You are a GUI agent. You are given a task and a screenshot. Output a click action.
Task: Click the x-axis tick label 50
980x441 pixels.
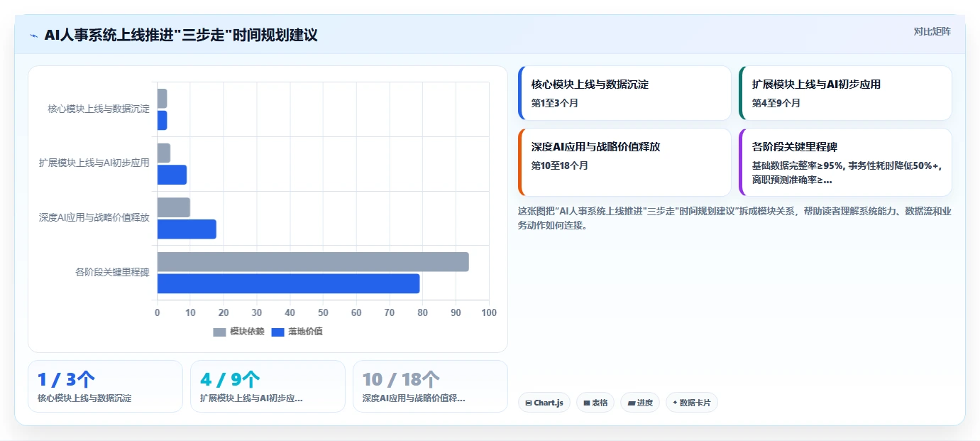pyautogui.click(x=323, y=312)
